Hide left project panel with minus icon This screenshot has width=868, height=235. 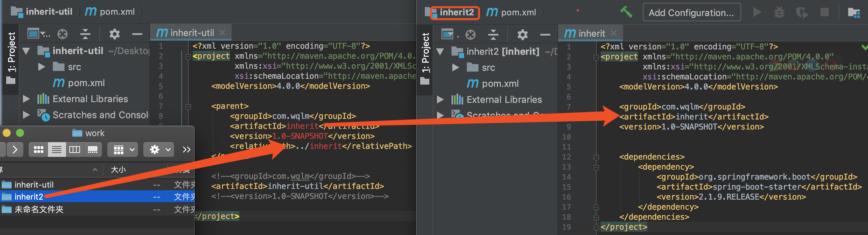coord(137,34)
